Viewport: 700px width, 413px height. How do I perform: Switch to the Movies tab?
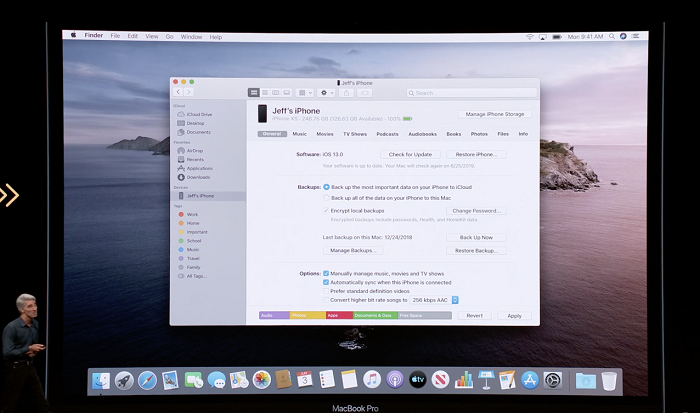(x=325, y=134)
